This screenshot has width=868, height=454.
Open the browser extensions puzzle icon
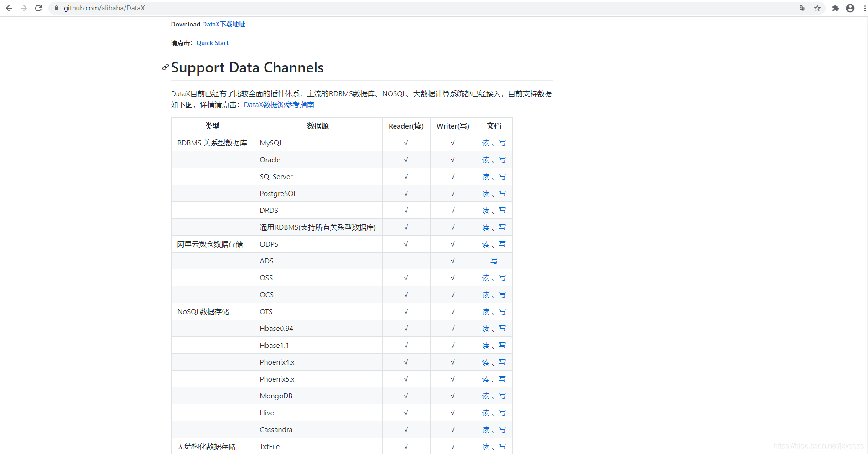tap(836, 8)
